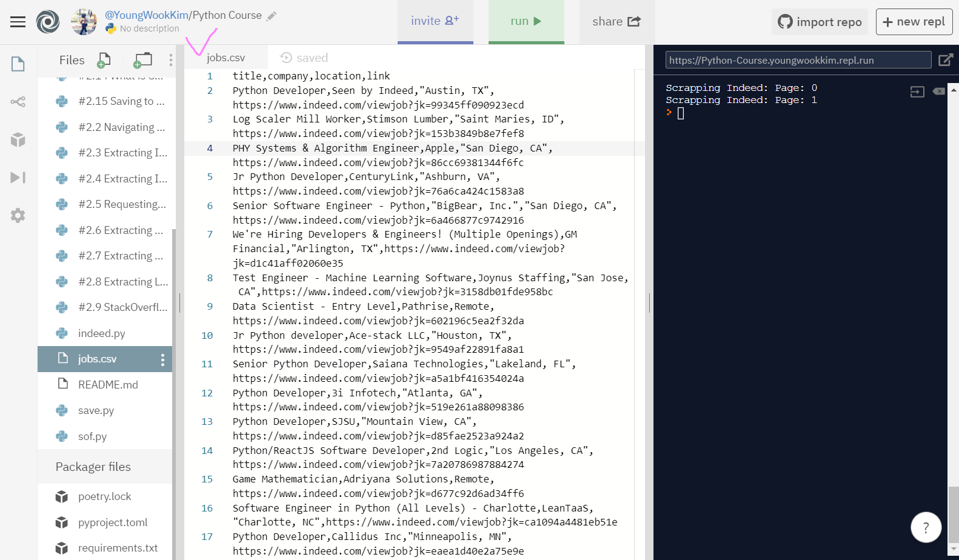Click console scrollbar up arrow
Viewport: 959px width, 560px height.
(954, 90)
